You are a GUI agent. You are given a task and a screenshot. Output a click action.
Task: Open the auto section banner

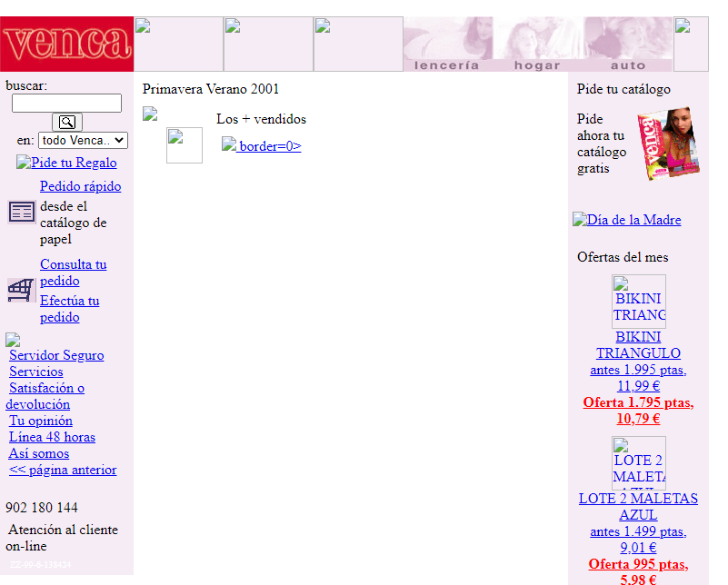[x=627, y=45]
